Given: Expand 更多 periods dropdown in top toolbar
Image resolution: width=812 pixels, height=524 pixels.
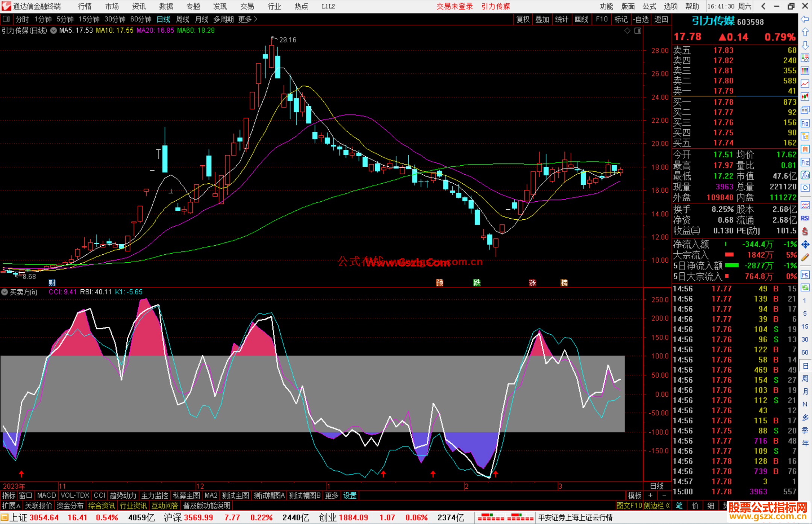Looking at the screenshot, I should coord(247,19).
